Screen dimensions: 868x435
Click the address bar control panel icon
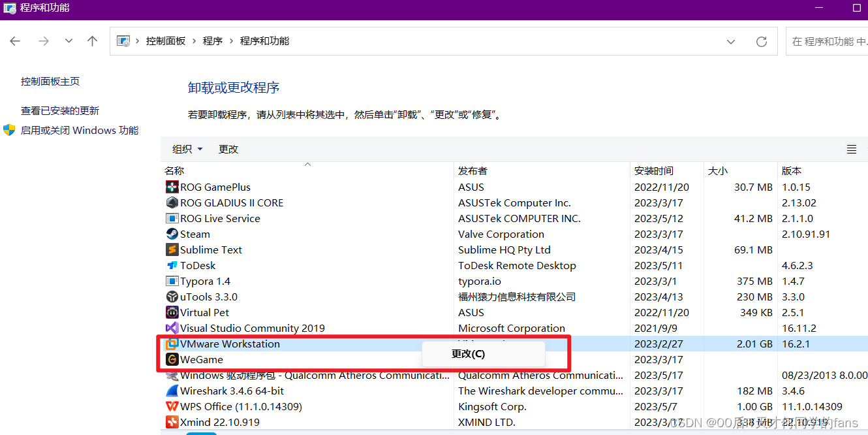(123, 40)
